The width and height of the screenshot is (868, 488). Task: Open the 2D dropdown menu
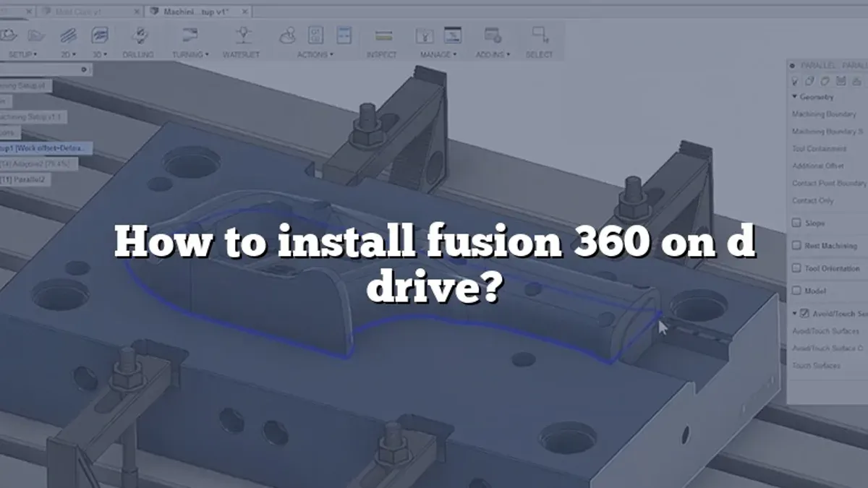[68, 55]
